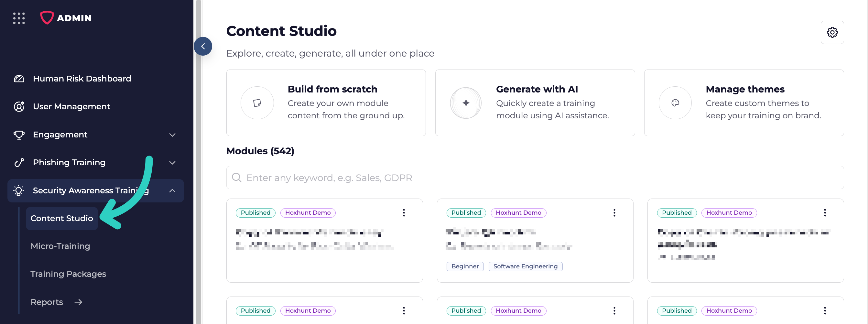Expand the Phishing Training chevron
Image resolution: width=868 pixels, height=324 pixels.
pos(172,163)
